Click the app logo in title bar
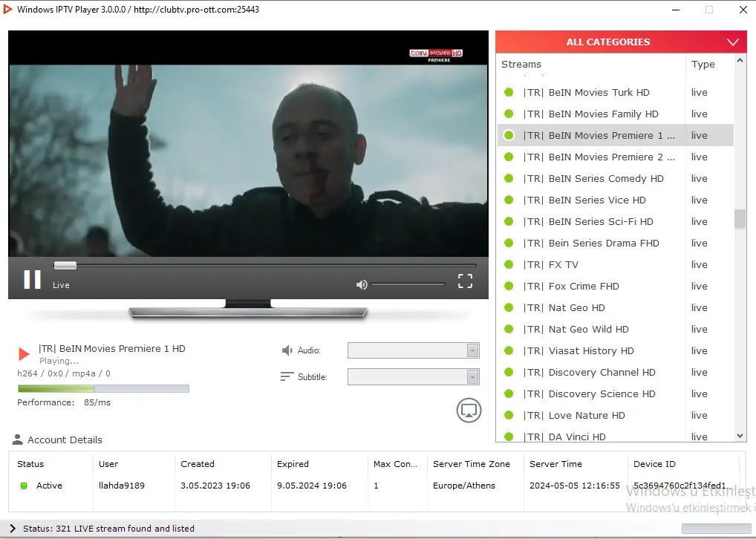This screenshot has width=756, height=539. [x=7, y=9]
